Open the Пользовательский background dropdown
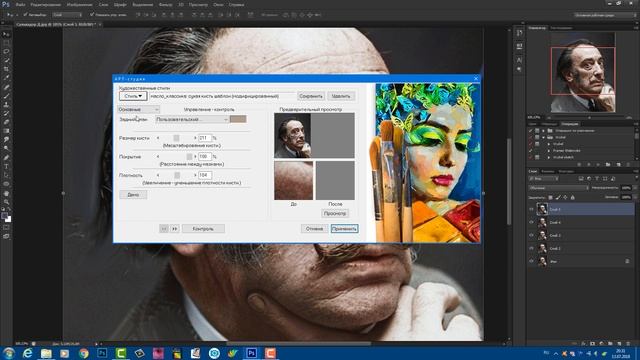 pos(191,119)
